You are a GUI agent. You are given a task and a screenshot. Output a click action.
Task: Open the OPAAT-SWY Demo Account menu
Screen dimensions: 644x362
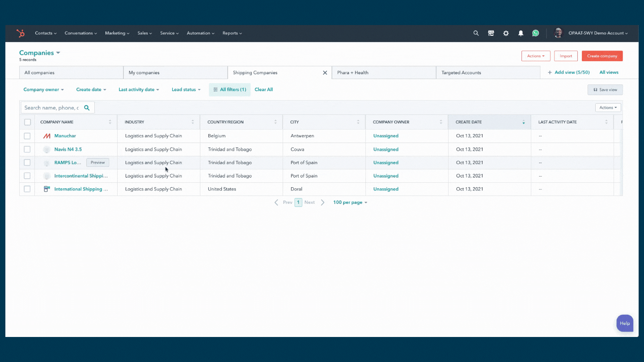(598, 33)
